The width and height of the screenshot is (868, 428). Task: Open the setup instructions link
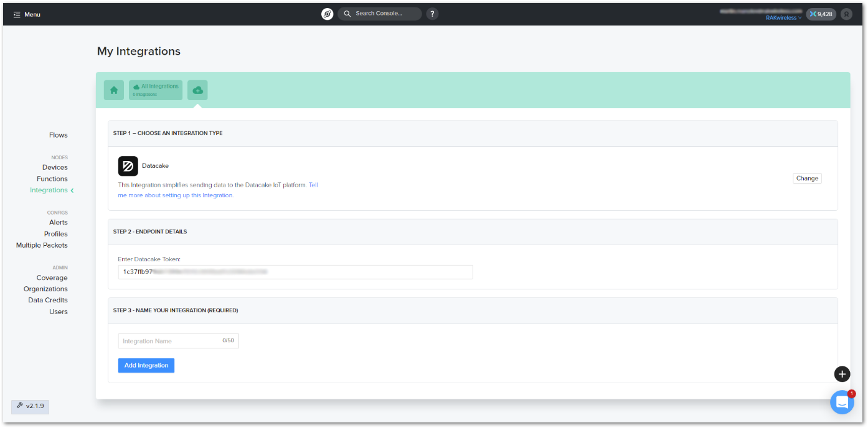(x=176, y=195)
